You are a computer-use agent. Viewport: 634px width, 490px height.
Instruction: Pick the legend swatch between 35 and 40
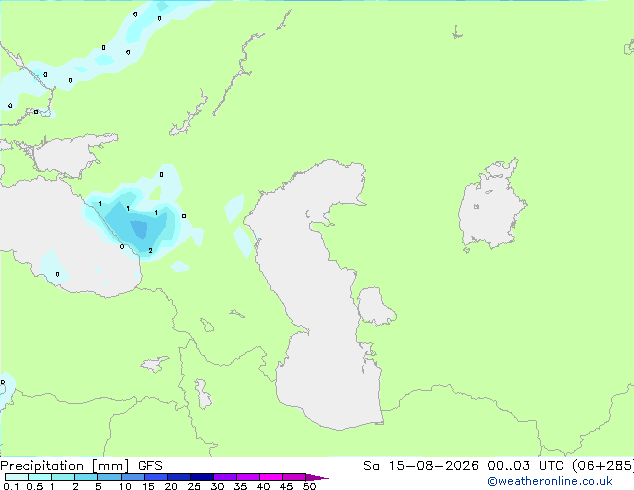pos(248,477)
